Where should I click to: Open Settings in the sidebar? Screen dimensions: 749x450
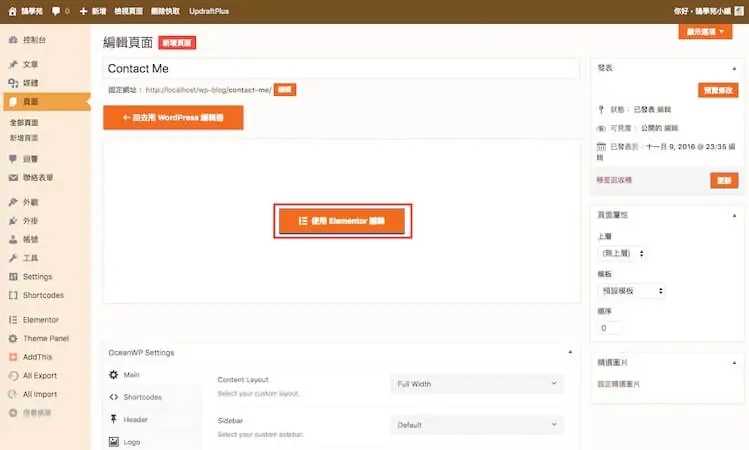click(x=31, y=277)
